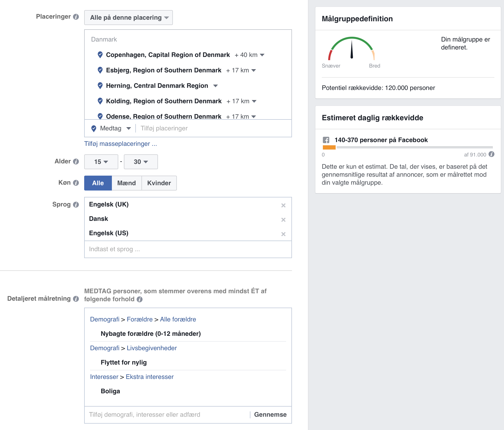
Task: Click info icon beside Detaljeret målretning
Action: tap(76, 299)
